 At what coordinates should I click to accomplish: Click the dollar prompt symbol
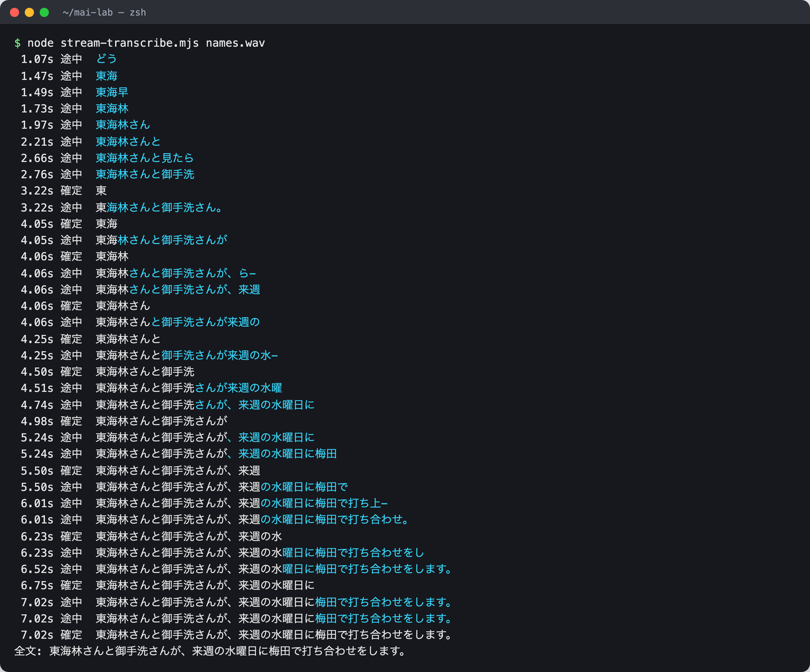(x=17, y=43)
